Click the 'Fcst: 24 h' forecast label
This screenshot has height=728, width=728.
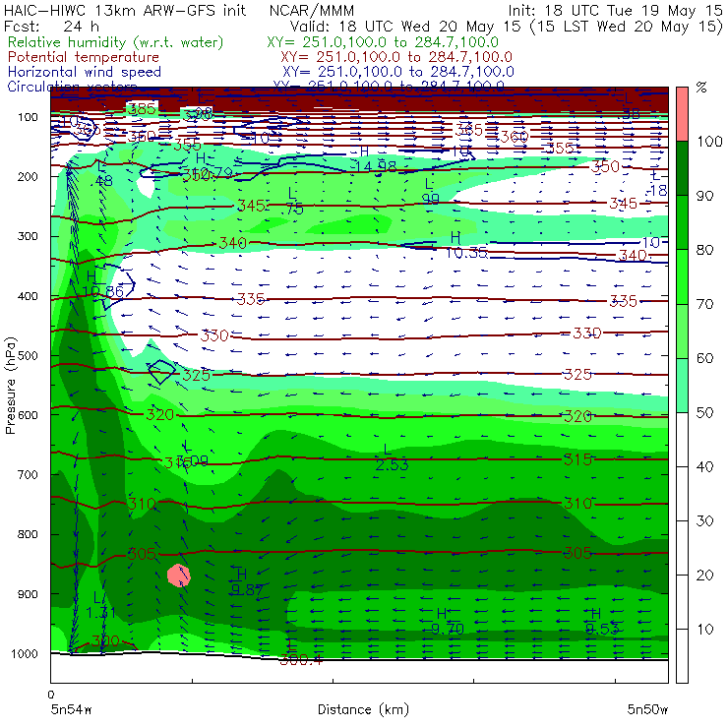pos(51,26)
